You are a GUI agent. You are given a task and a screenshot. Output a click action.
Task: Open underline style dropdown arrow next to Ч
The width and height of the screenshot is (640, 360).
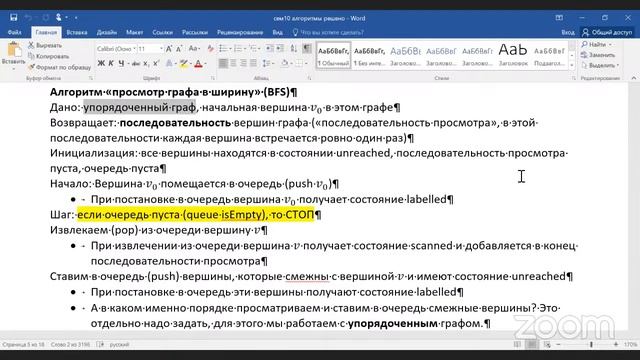128,63
